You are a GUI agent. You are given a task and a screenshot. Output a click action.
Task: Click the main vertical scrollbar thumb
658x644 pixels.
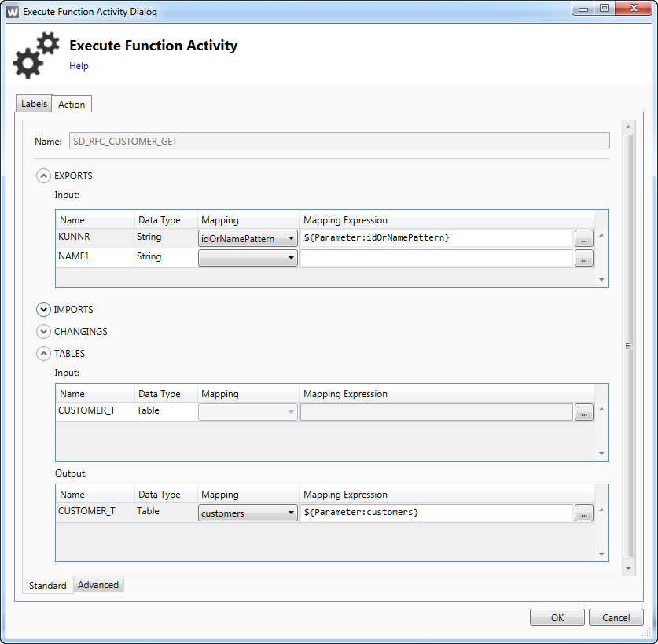tap(627, 345)
